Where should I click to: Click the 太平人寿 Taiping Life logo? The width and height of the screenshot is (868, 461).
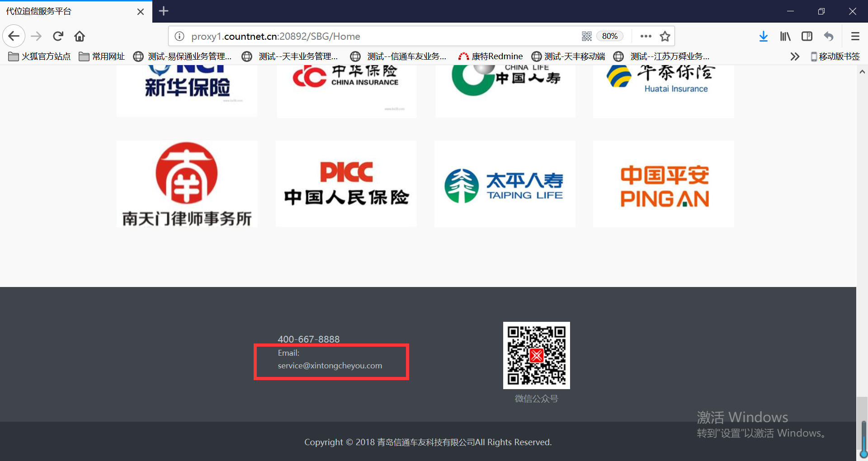pos(505,183)
